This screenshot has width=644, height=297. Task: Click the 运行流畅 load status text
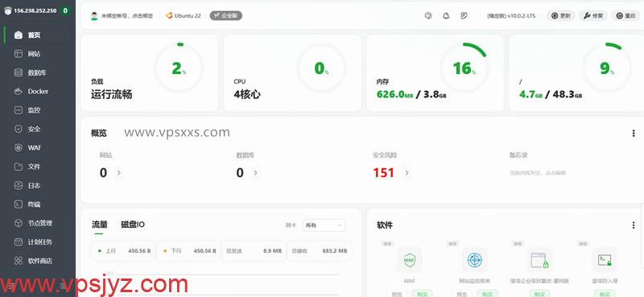point(111,94)
